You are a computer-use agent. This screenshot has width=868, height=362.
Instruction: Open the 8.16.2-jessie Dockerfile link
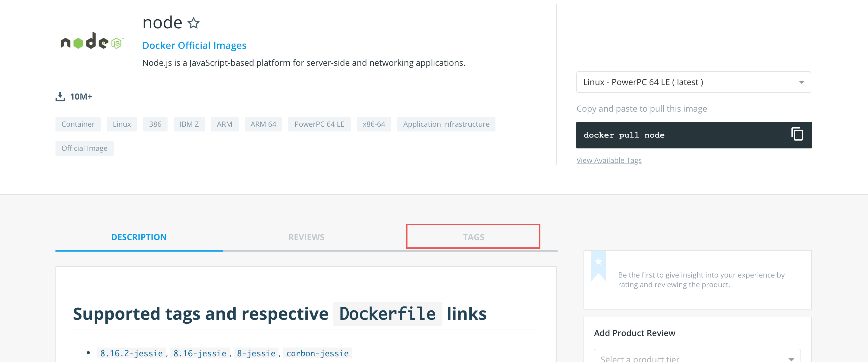(x=131, y=353)
